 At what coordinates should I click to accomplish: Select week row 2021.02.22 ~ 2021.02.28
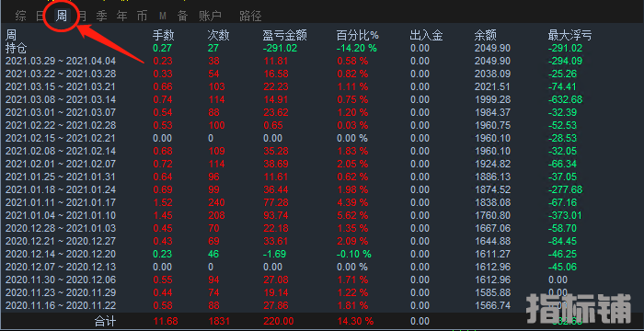tap(61, 125)
